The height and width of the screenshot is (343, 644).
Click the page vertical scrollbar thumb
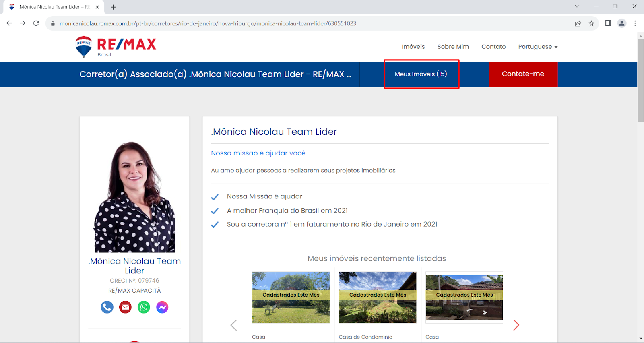click(641, 81)
